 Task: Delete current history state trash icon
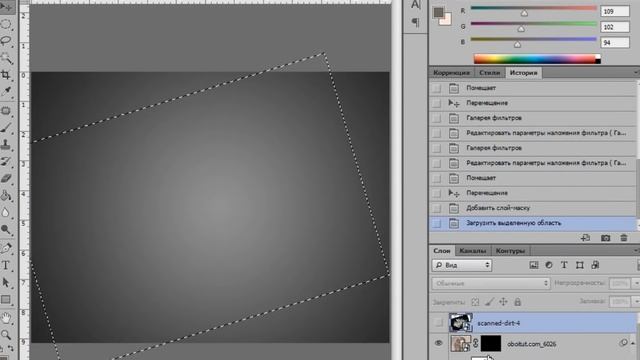click(624, 238)
